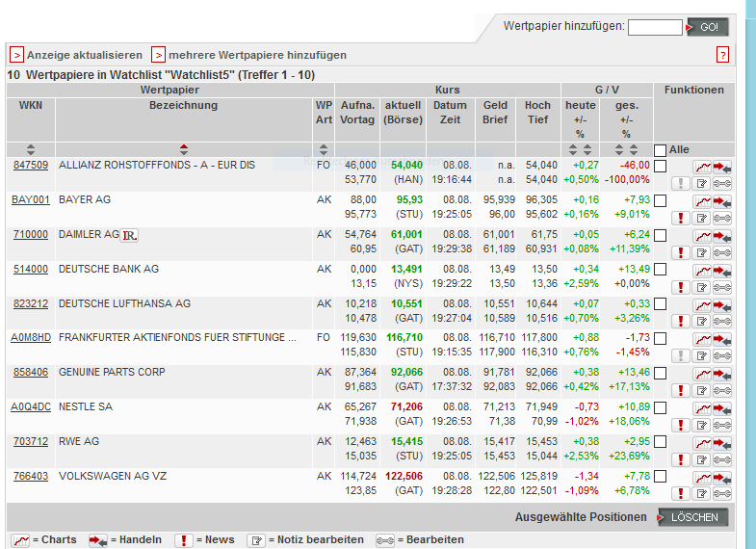Sort by ges. percent change arrows
This screenshot has width=756, height=549.
pos(634,149)
